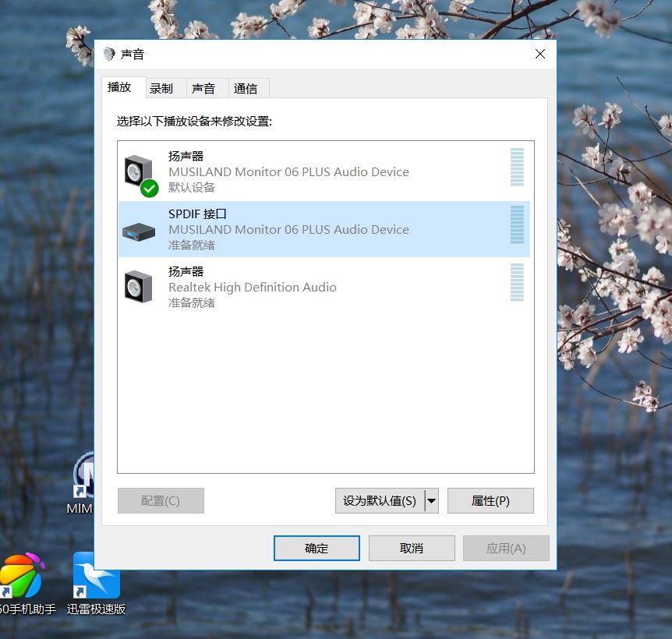Image resolution: width=672 pixels, height=639 pixels.
Task: Expand the 设为默认值 dropdown arrow
Action: point(431,500)
